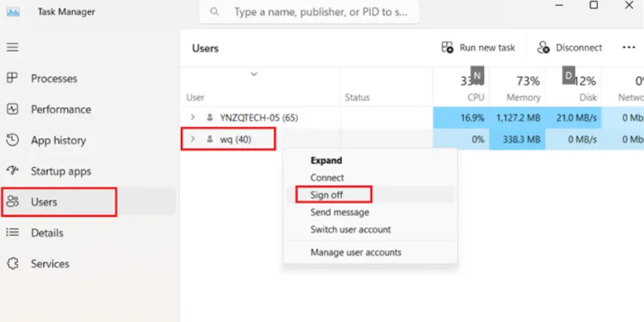The image size is (644, 322).
Task: Click the Task Manager app icon
Action: coord(13,12)
